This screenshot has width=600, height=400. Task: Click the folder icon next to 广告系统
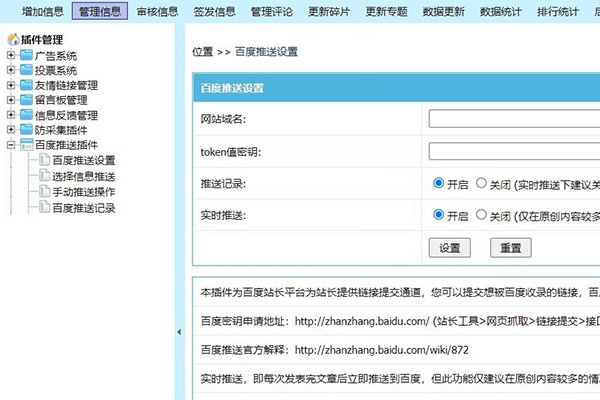point(26,57)
